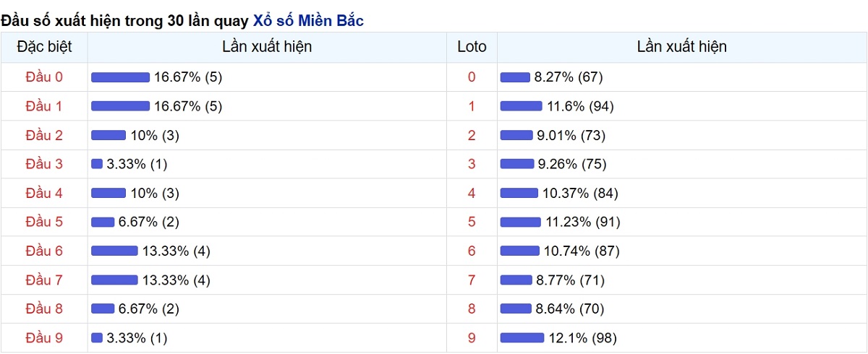This screenshot has height=354, width=868.
Task: Click the blue bar for Đầu 1
Action: coord(120,106)
